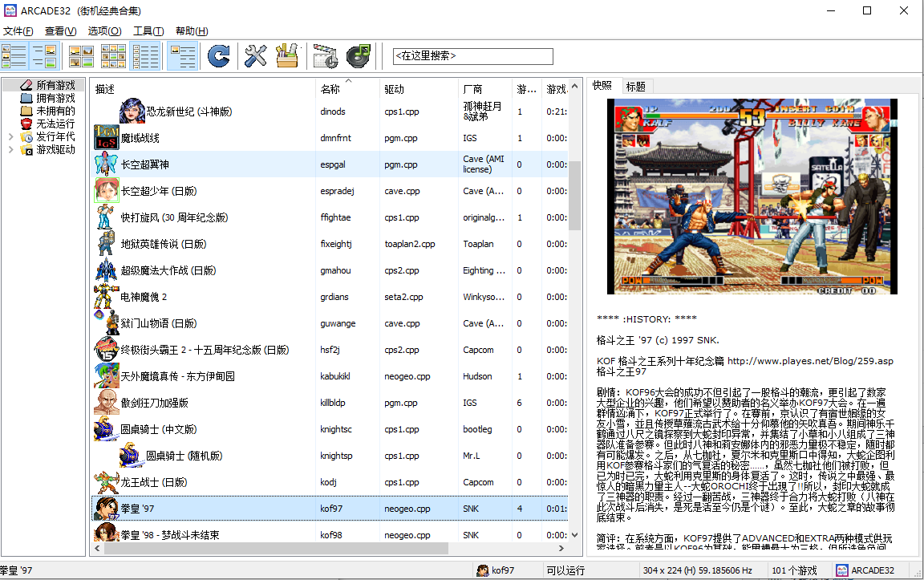Open the tools box icon in toolbar

pos(288,56)
